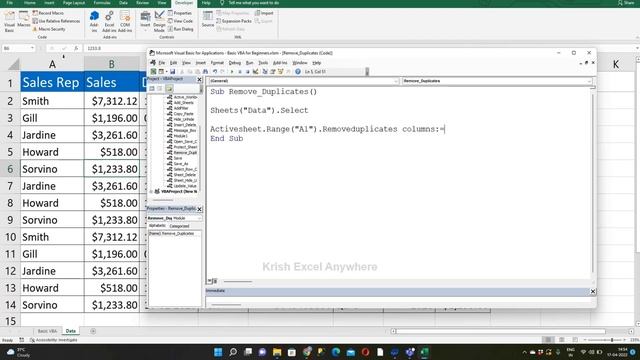Image resolution: width=640 pixels, height=360 pixels.
Task: Click View Microsoft Excel icon in VBA toolbar
Action: click(153, 71)
